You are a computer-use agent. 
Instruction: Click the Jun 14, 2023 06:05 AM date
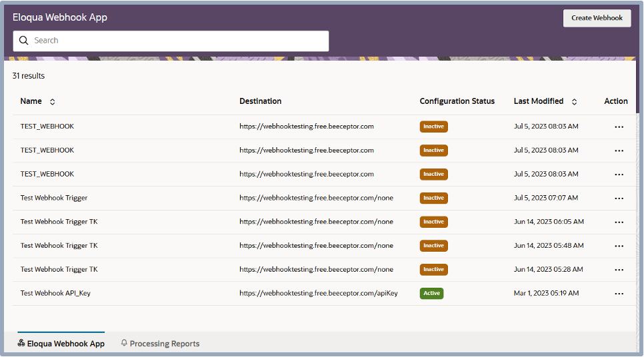point(549,222)
